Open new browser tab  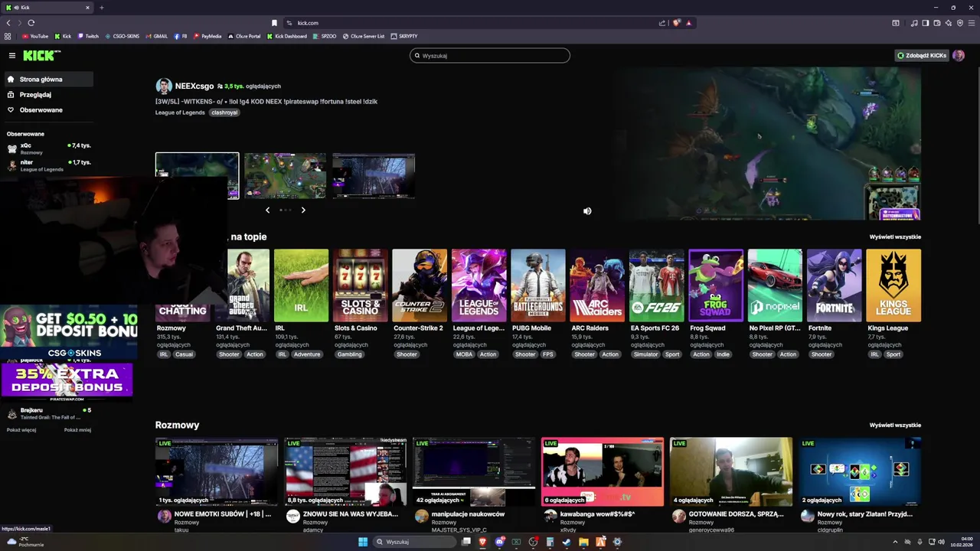(101, 8)
